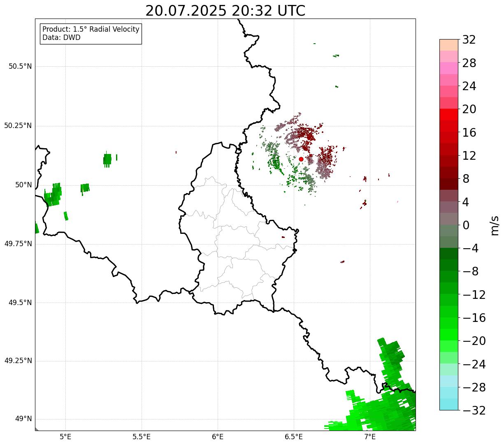Click the colorbar value 8
Image resolution: width=504 pixels, height=445 pixels.
pos(466,179)
